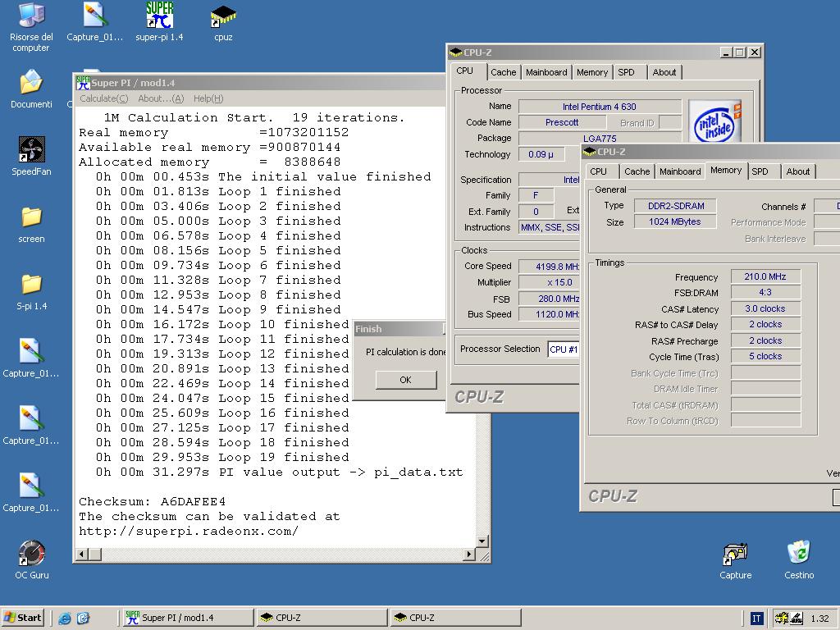Open the Calculate menu in Super PI
The height and width of the screenshot is (630, 840).
[104, 98]
